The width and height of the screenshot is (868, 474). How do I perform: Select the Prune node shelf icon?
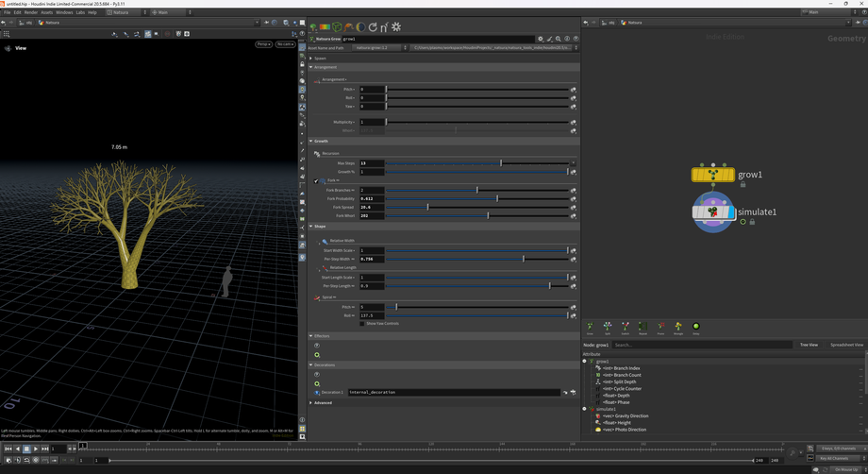(x=660, y=327)
